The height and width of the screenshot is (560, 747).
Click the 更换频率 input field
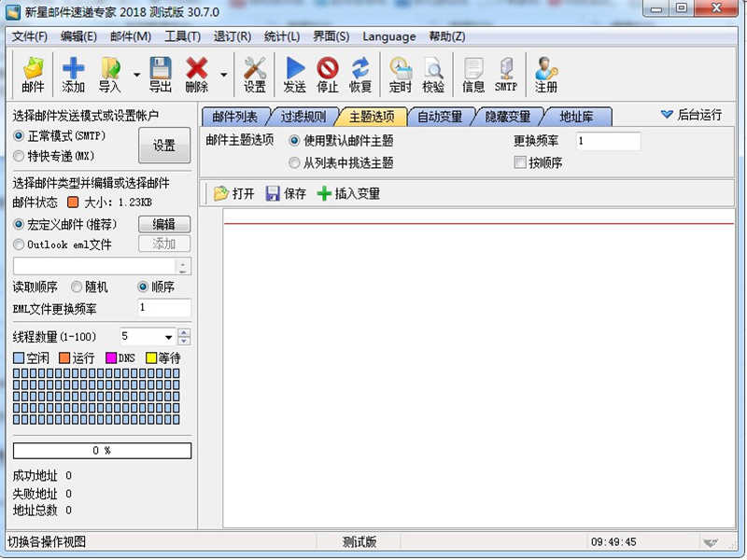pos(608,141)
